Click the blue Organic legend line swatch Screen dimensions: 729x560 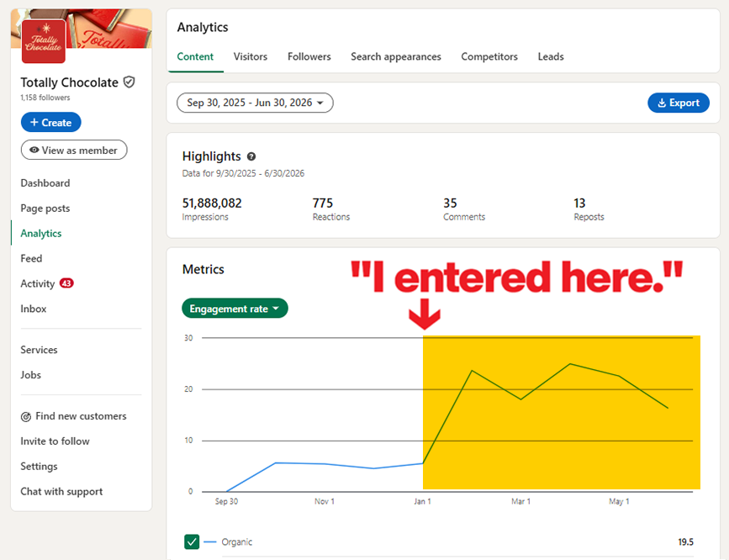(210, 542)
